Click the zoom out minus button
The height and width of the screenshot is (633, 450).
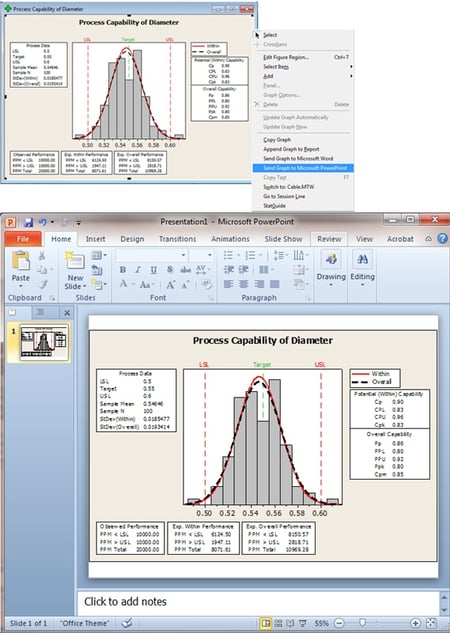tap(340, 623)
